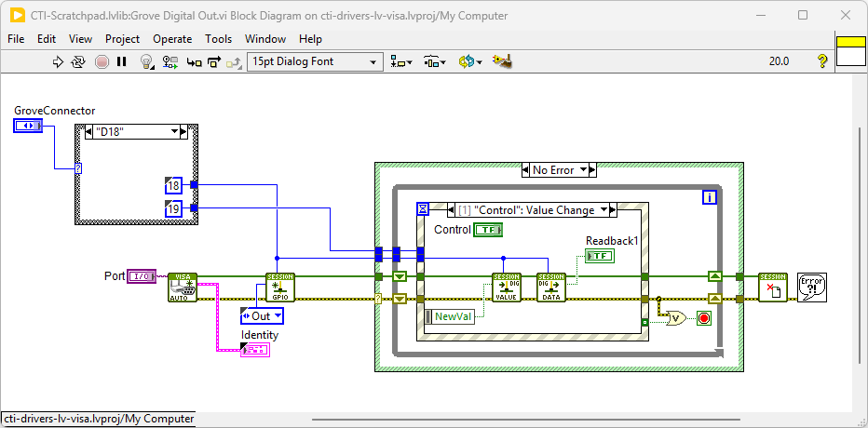Viewport: 868px width, 428px height.
Task: Open the Tools menu
Action: (x=218, y=39)
